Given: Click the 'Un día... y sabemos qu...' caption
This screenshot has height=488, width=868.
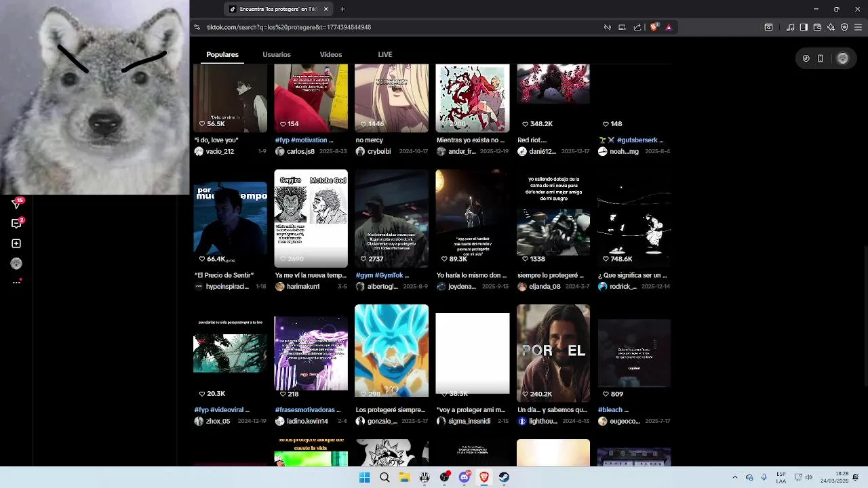Looking at the screenshot, I should [552, 410].
